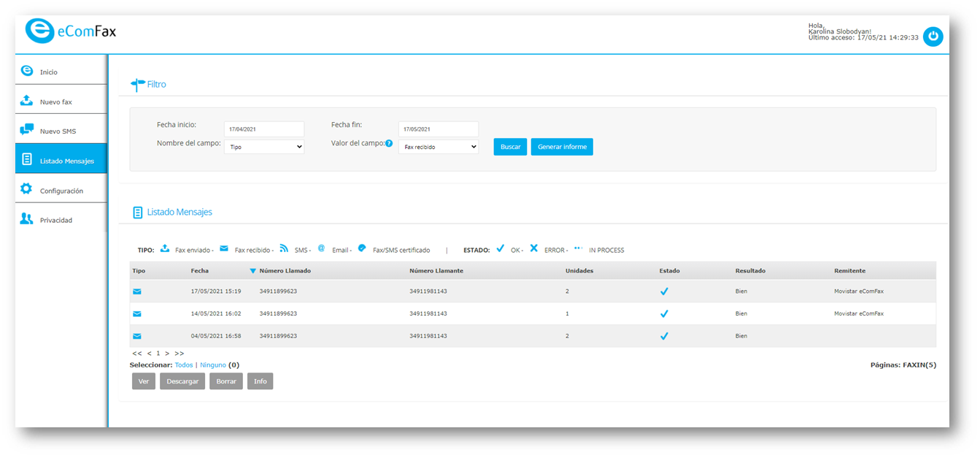Click the power logout icon
The height and width of the screenshot is (458, 980).
point(933,37)
